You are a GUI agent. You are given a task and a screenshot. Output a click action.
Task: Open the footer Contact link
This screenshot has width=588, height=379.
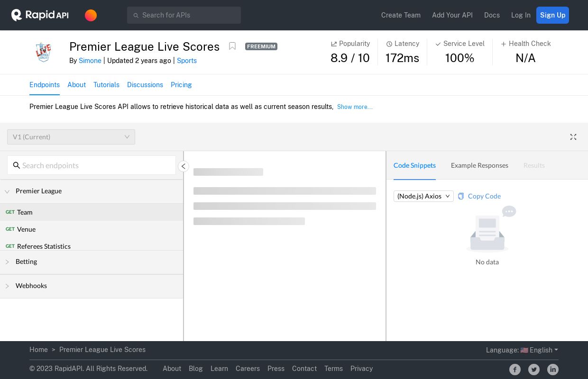[304, 369]
